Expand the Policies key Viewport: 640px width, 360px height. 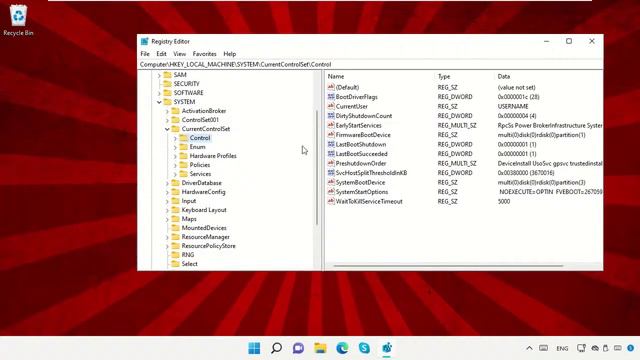coord(176,165)
